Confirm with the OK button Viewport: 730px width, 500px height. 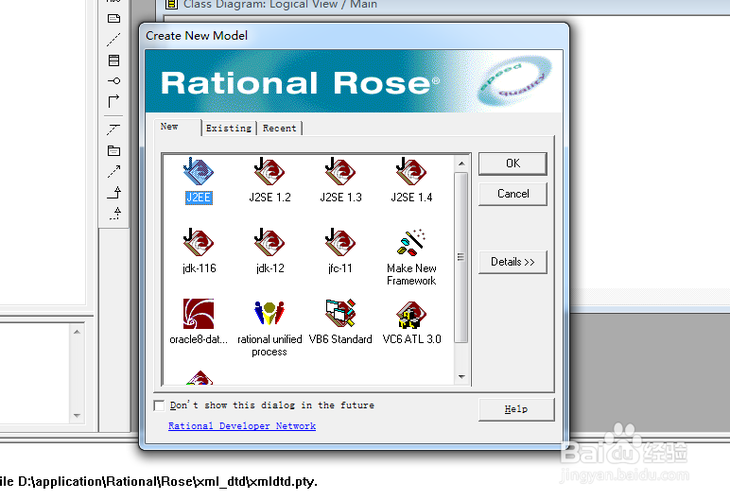[x=513, y=163]
